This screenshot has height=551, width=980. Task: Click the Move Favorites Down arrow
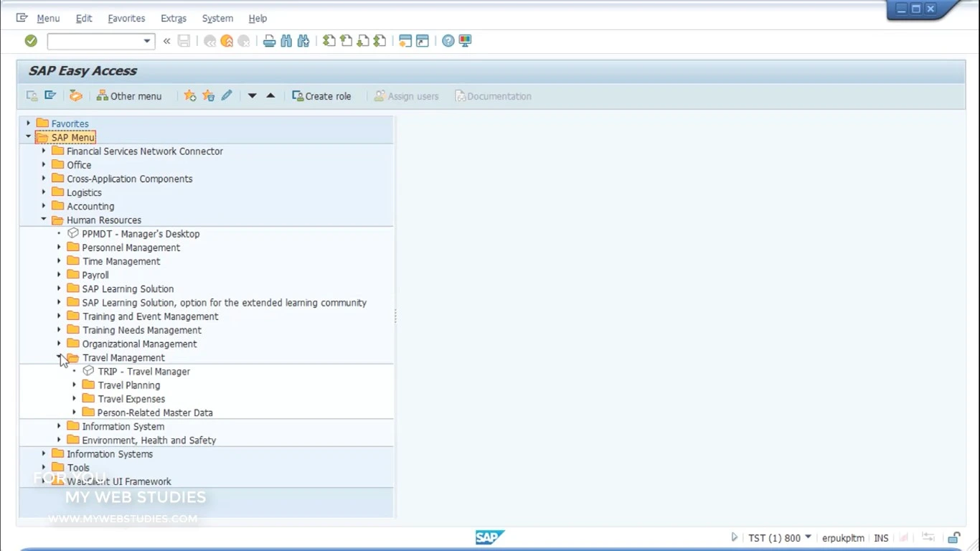coord(252,95)
